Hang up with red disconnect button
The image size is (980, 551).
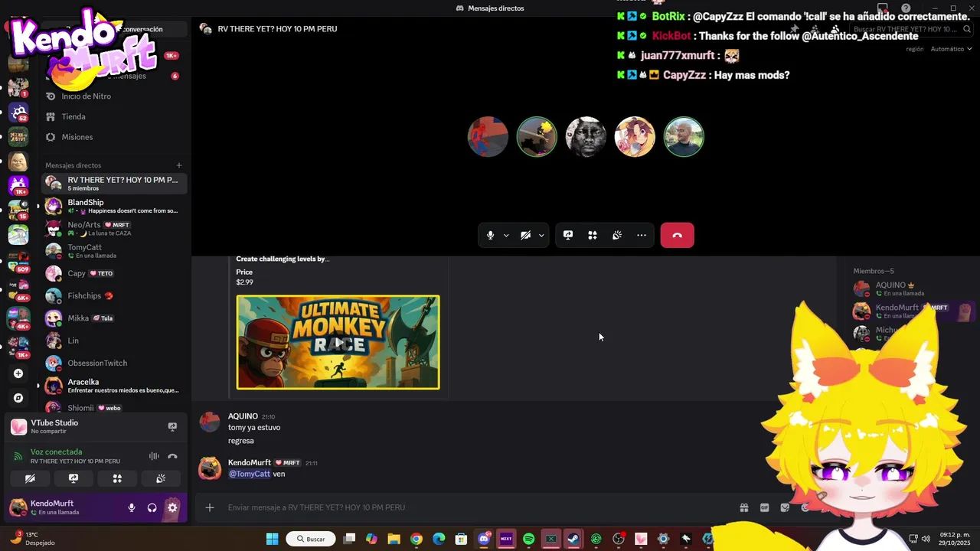[x=677, y=235]
